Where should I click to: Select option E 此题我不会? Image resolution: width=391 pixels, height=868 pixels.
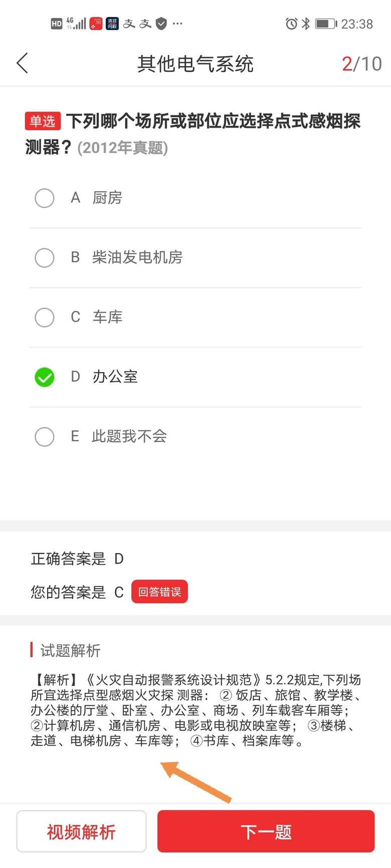tap(45, 436)
